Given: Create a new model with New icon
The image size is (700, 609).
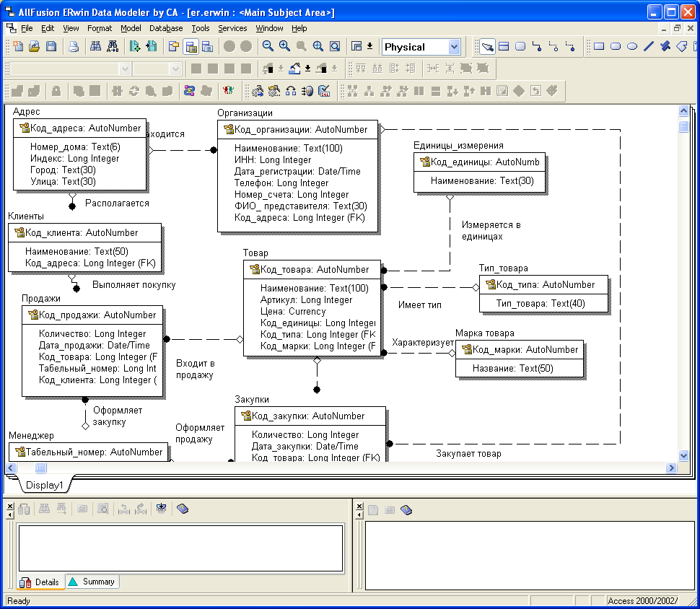Looking at the screenshot, I should (18, 46).
